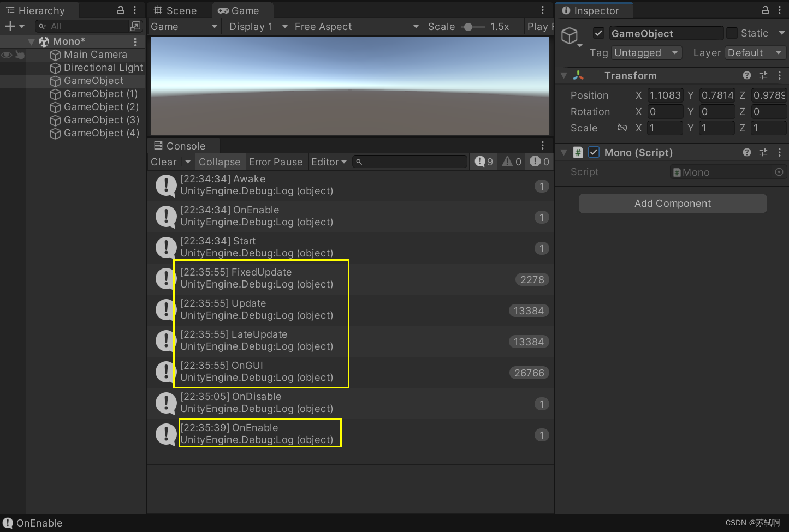This screenshot has width=789, height=532.
Task: Open the Layer Default dropdown
Action: pos(755,52)
